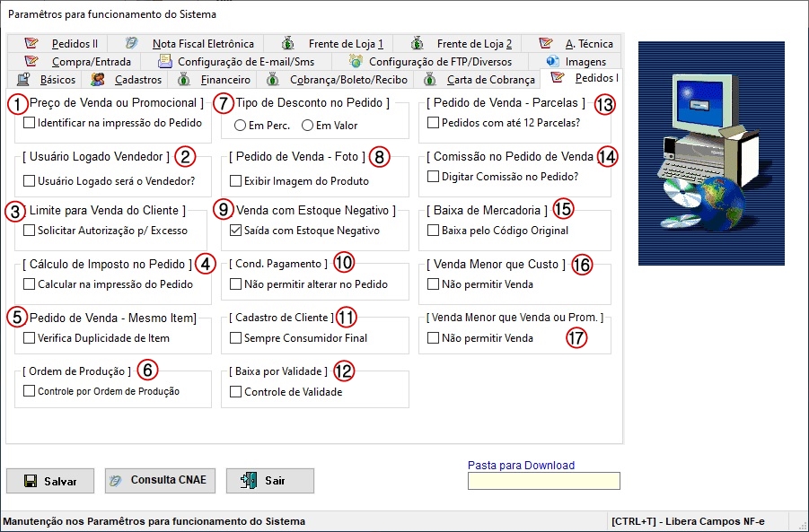Image resolution: width=809 pixels, height=532 pixels.
Task: Enable Usuário Logado será o Vendedor checkbox
Action: pyautogui.click(x=30, y=180)
